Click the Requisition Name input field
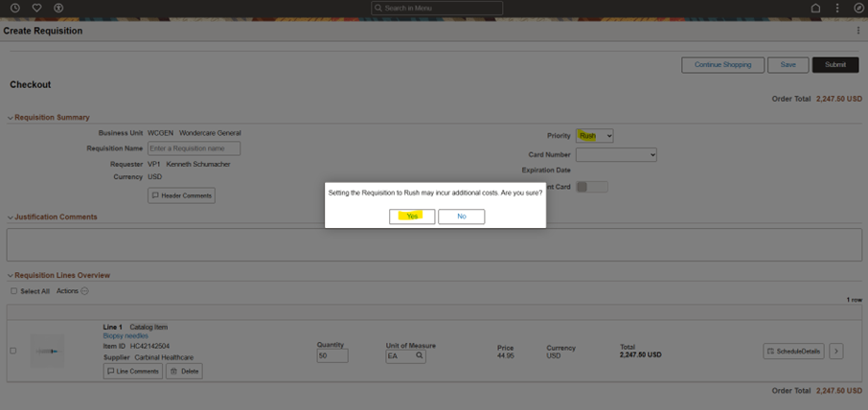Screen dimensions: 868x410 click(x=194, y=148)
